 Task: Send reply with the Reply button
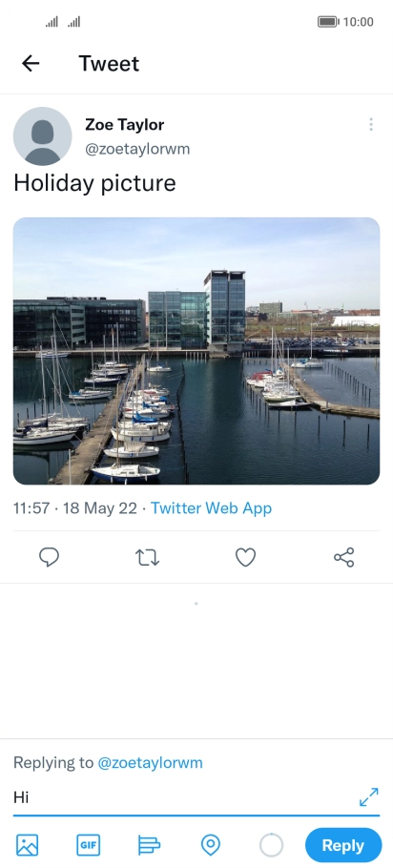point(343,845)
